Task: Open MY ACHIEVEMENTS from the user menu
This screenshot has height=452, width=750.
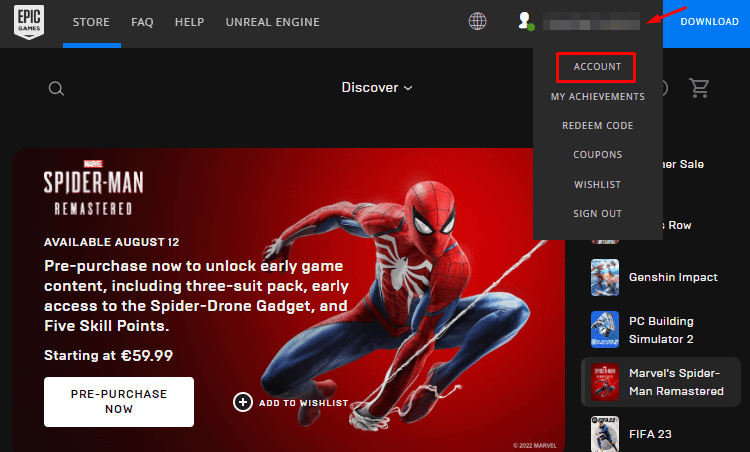Action: pos(597,97)
